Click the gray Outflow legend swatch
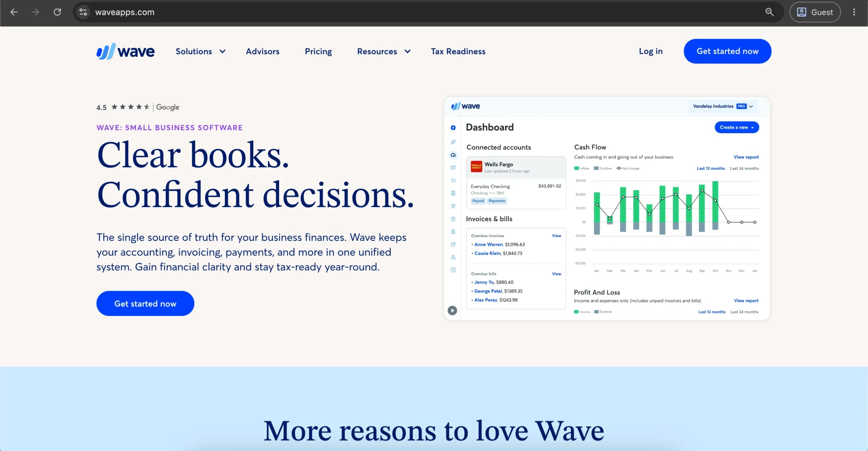 pos(596,168)
